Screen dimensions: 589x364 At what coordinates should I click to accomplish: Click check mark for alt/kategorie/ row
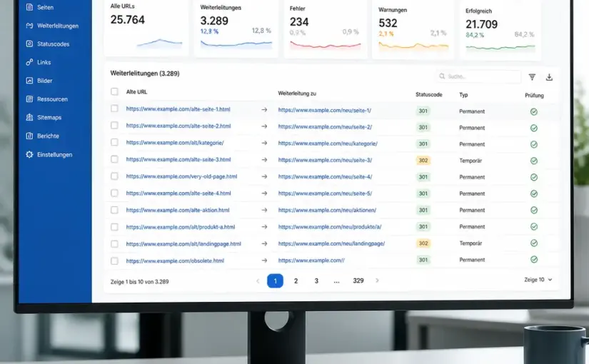(x=534, y=145)
